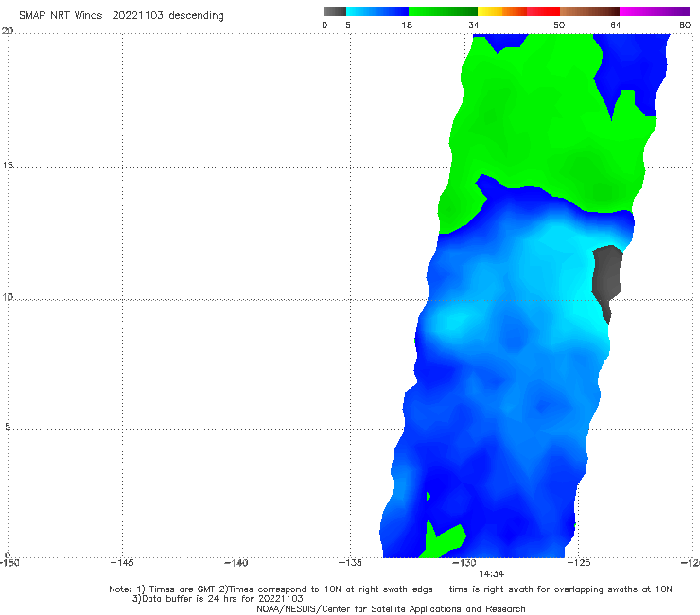Click the dark gray low-wind patch on the map
The width and height of the screenshot is (700, 615).
[606, 277]
